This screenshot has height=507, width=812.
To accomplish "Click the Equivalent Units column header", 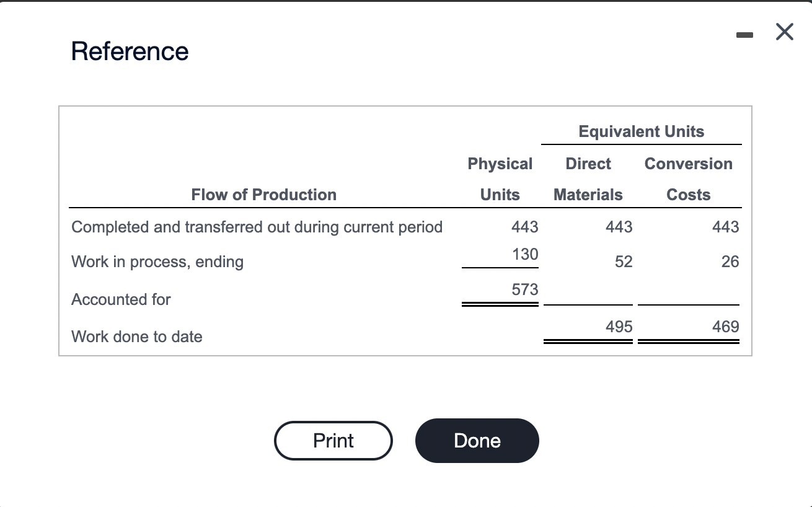I will 641,131.
